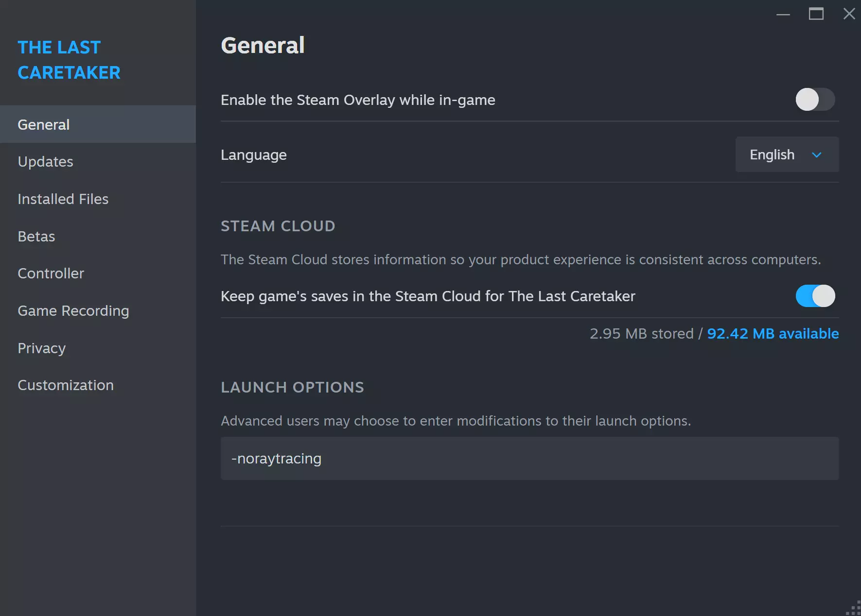
Task: Open the Privacy section
Action: point(42,348)
